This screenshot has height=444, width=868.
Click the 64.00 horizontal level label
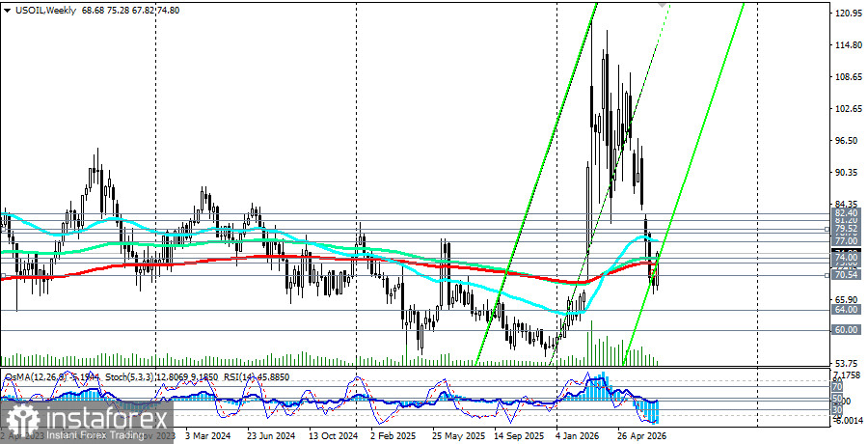847,309
